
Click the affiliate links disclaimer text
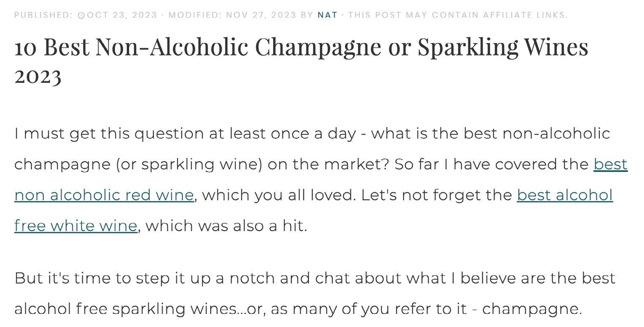(458, 15)
